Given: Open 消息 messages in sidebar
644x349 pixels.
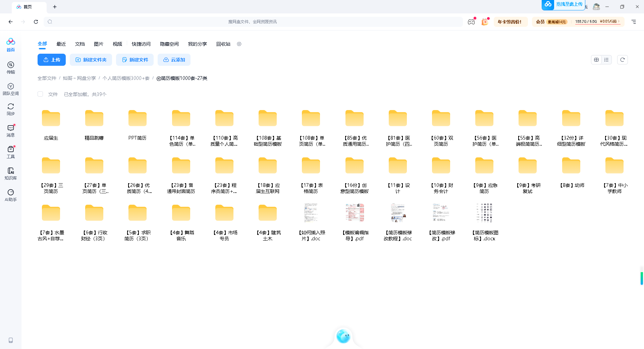Looking at the screenshot, I should 11,131.
